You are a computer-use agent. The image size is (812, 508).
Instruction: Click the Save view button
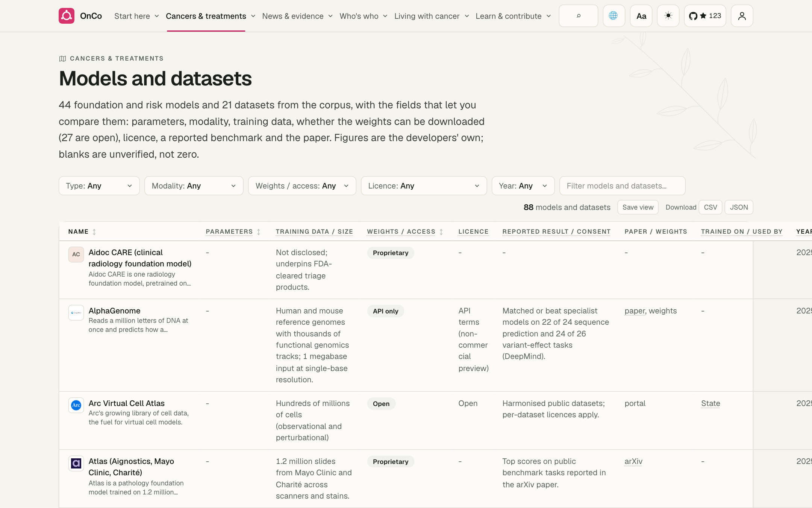tap(638, 207)
